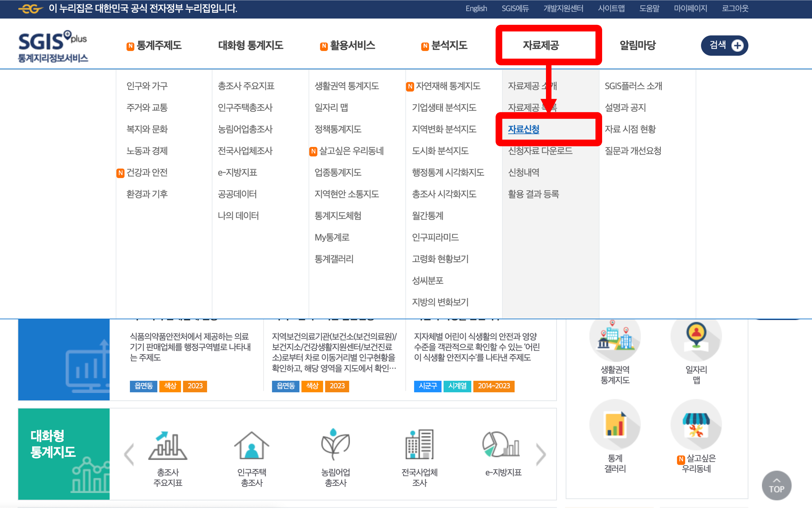812x509 pixels.
Task: Open 통계 갤러리 icon
Action: coord(615,425)
